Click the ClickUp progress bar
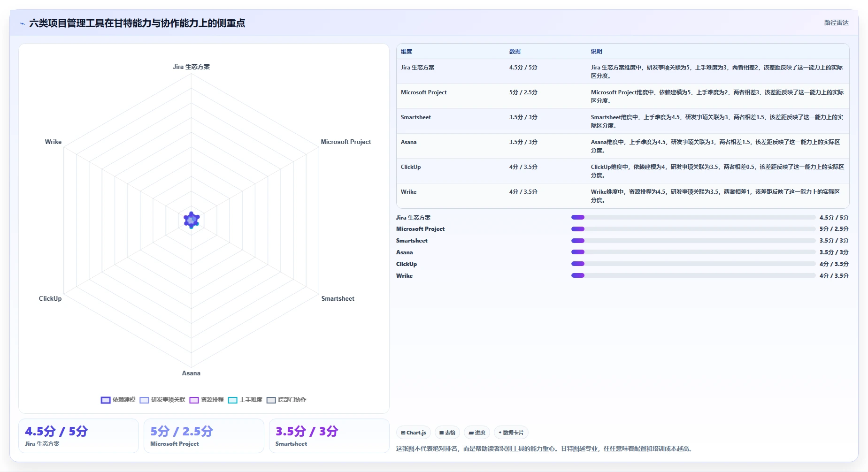The height and width of the screenshot is (472, 868). [x=693, y=264]
